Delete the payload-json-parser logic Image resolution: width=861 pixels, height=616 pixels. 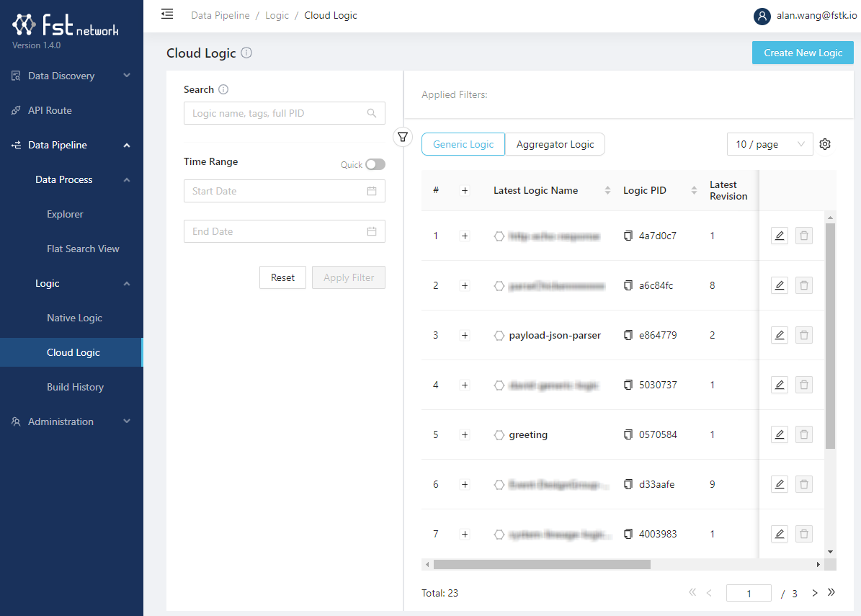coord(804,335)
